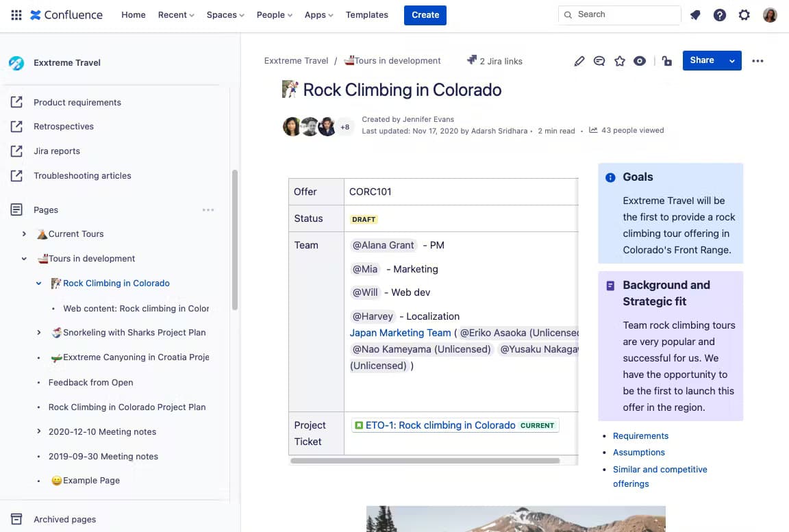Click the Atlassian app switcher grid icon

click(16, 14)
